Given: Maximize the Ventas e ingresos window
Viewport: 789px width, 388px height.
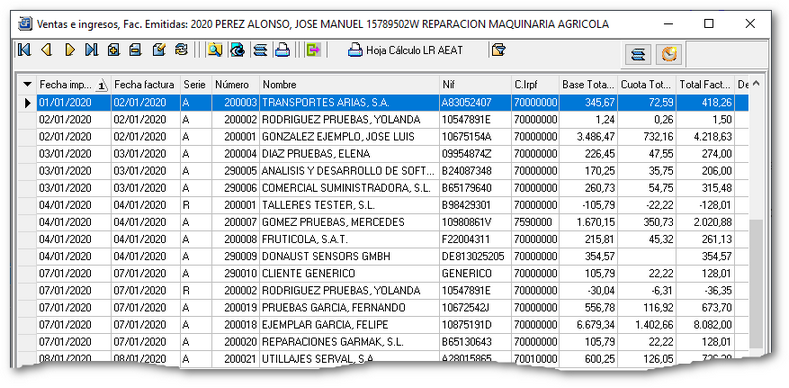Looking at the screenshot, I should click(708, 23).
